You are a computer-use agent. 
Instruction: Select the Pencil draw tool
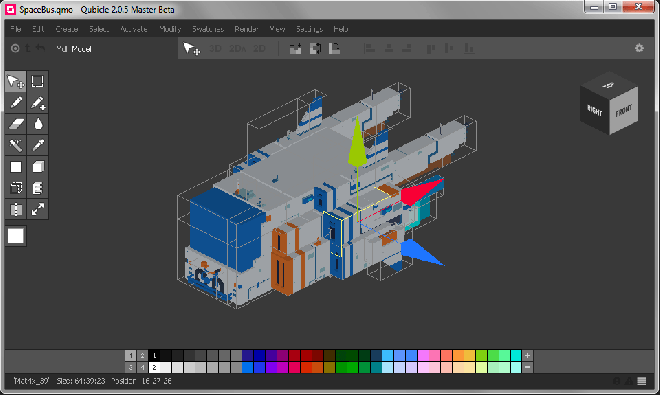click(16, 103)
